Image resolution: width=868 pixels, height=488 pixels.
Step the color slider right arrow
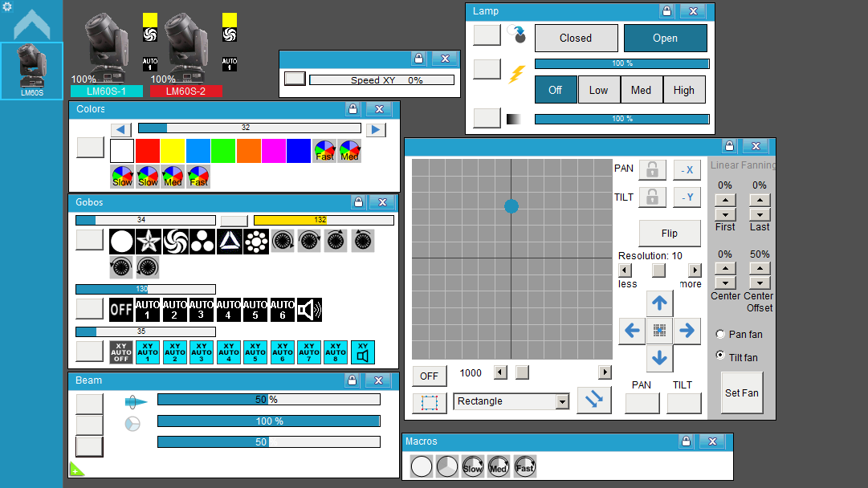coord(376,129)
